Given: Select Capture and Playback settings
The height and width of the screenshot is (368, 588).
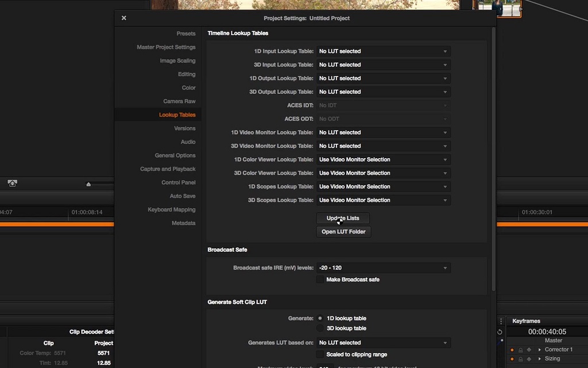Looking at the screenshot, I should point(168,168).
